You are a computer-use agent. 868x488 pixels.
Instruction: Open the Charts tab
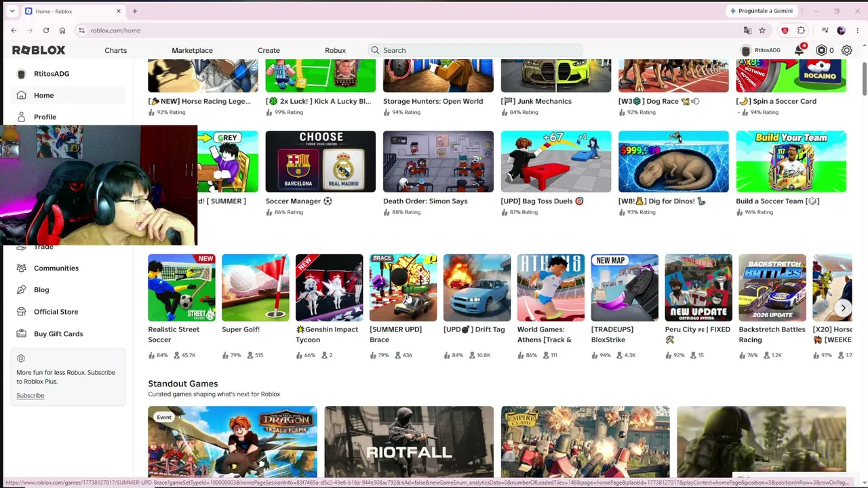(x=116, y=50)
